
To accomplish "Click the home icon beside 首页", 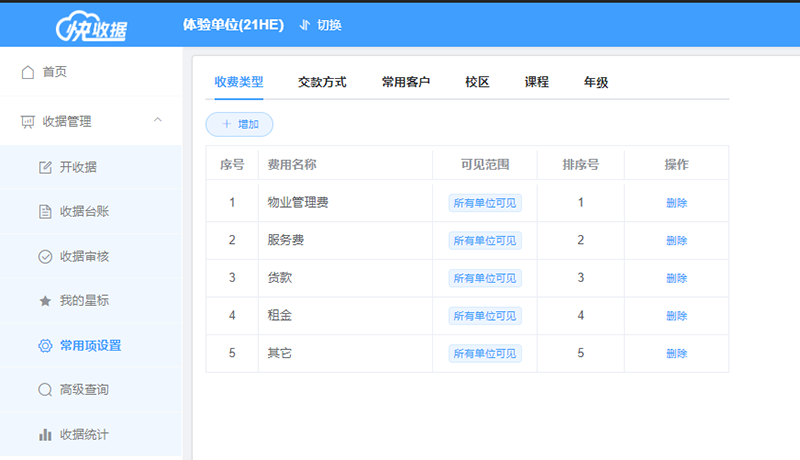I will point(28,72).
